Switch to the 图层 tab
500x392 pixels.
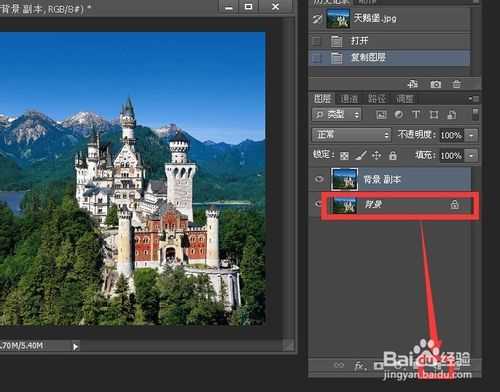[322, 99]
